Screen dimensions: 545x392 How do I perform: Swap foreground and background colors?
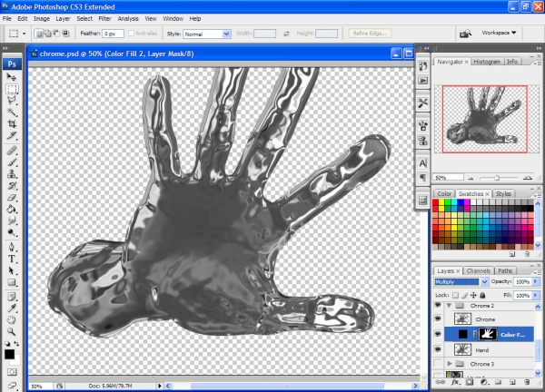point(16,343)
